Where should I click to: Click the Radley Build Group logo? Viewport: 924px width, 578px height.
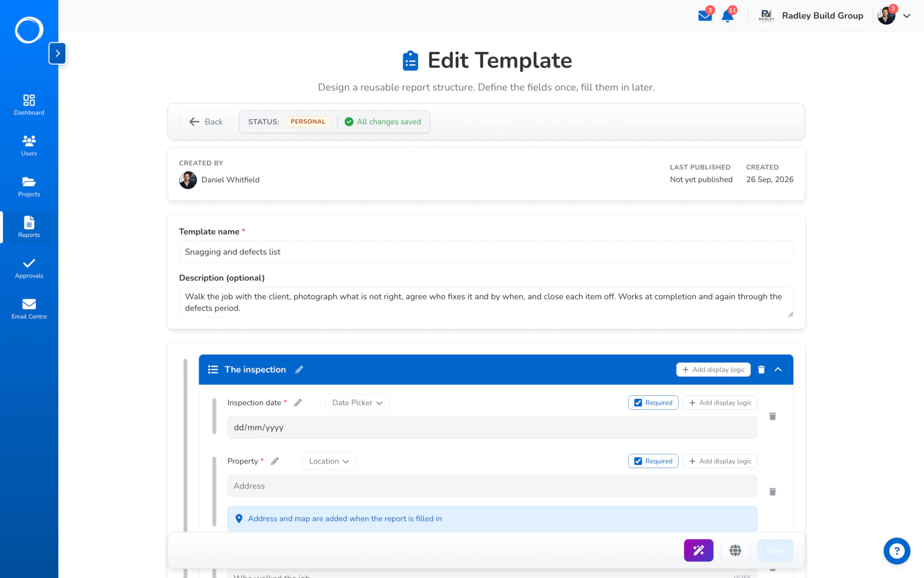coord(766,16)
